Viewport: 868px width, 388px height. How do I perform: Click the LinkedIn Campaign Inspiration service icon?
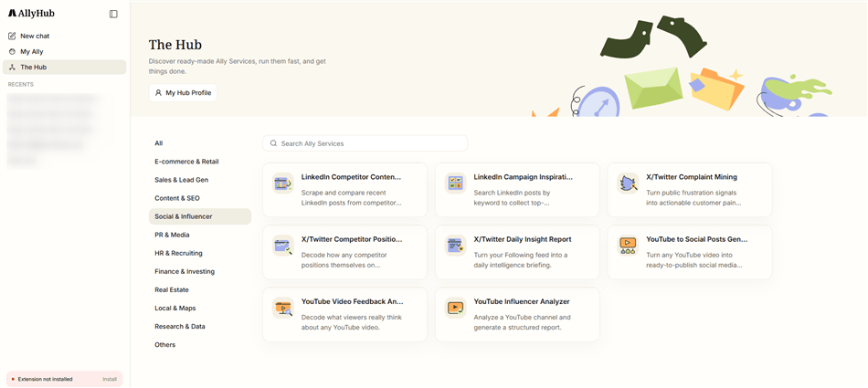coord(456,184)
